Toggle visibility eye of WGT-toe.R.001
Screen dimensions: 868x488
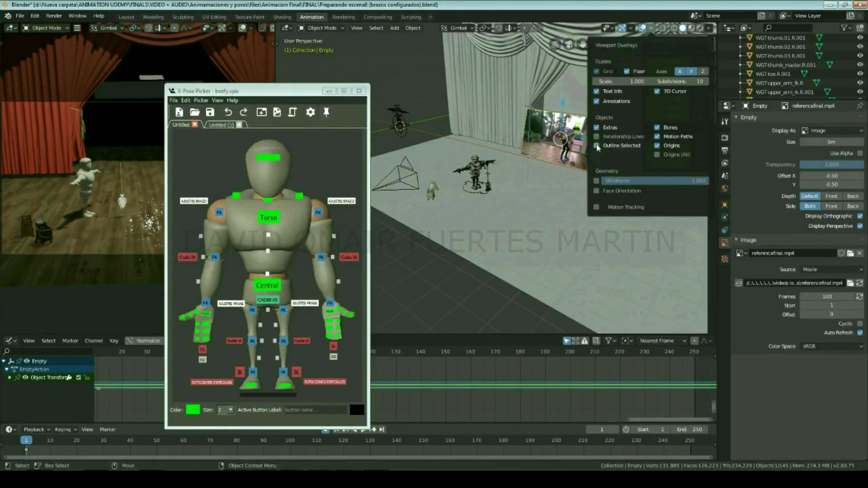pyautogui.click(x=860, y=74)
